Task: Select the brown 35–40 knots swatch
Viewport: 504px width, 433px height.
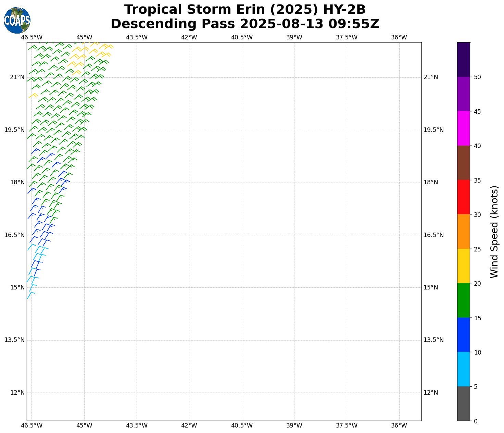Action: (x=464, y=163)
